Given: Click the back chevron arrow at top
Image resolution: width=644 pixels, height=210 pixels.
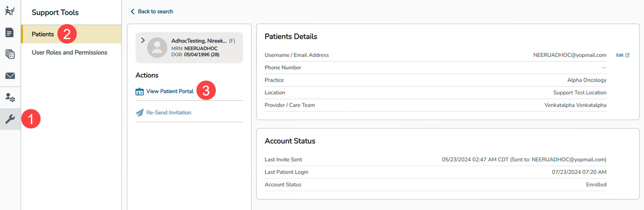Looking at the screenshot, I should pyautogui.click(x=132, y=12).
